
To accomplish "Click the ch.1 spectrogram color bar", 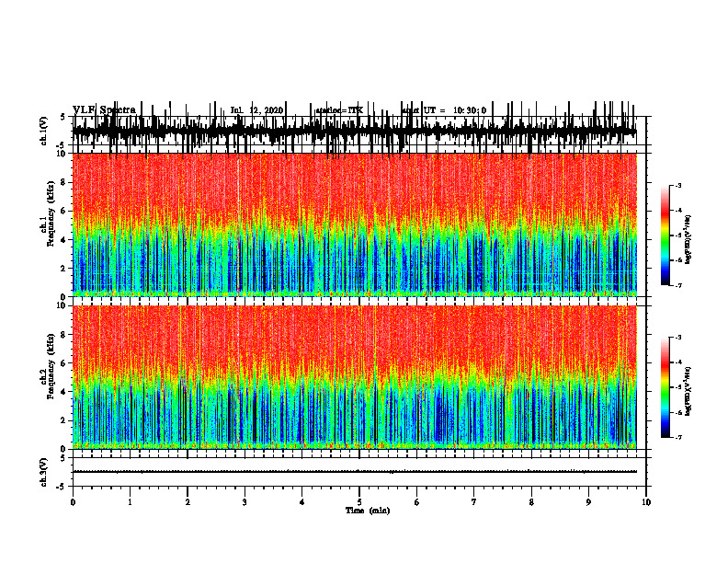I will [x=665, y=236].
